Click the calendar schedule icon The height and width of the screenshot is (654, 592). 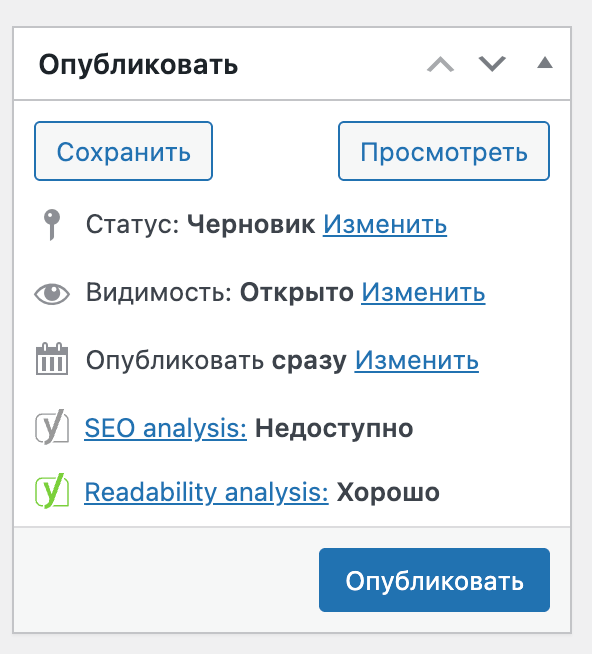[x=52, y=359]
